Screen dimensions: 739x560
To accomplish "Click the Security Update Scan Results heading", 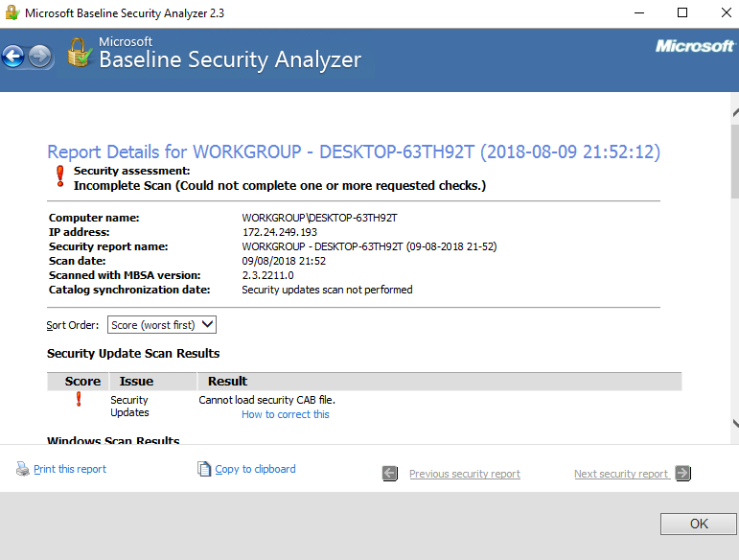I will tap(133, 354).
